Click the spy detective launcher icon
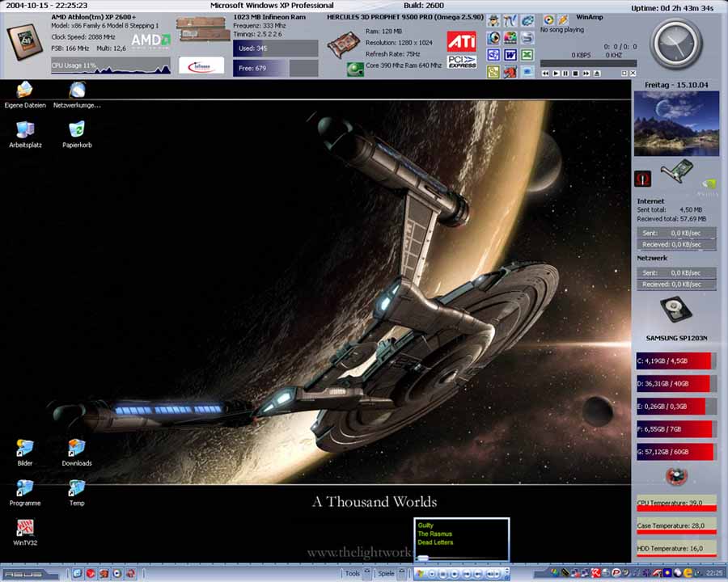Image resolution: width=728 pixels, height=582 pixels. point(493,20)
